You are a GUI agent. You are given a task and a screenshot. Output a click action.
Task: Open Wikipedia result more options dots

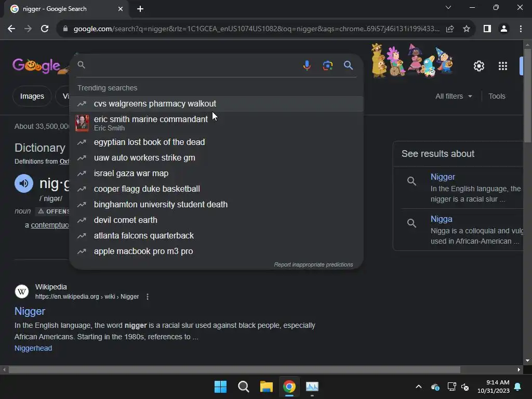coord(147,297)
